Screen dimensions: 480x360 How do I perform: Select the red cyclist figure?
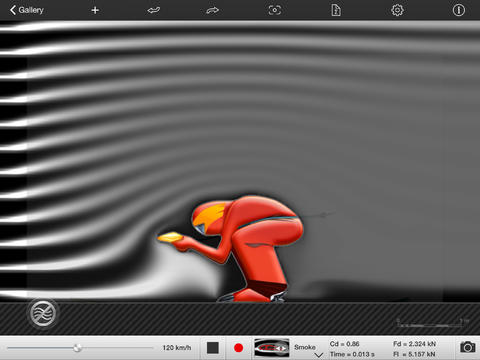click(233, 248)
